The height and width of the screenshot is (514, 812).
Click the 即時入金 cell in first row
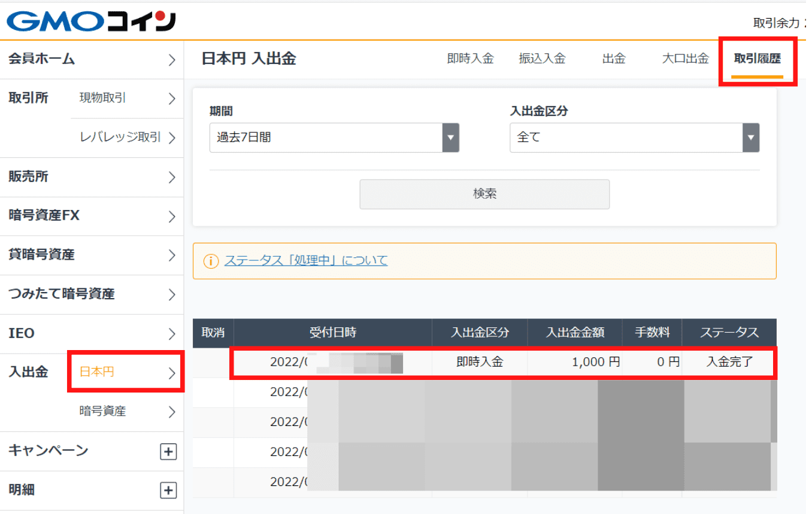(480, 362)
